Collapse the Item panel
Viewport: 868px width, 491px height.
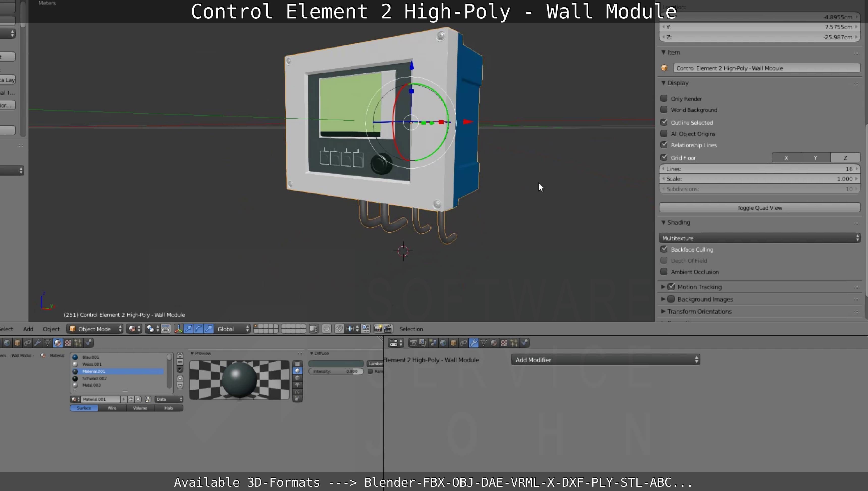(x=663, y=52)
